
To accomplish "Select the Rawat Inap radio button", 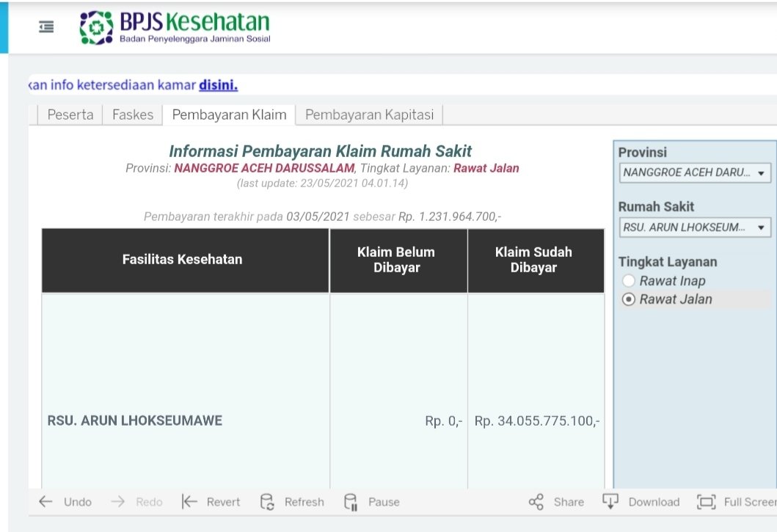I will (x=629, y=281).
